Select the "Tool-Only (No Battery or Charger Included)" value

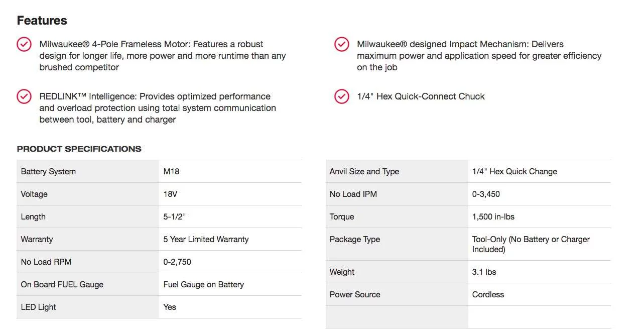point(531,244)
